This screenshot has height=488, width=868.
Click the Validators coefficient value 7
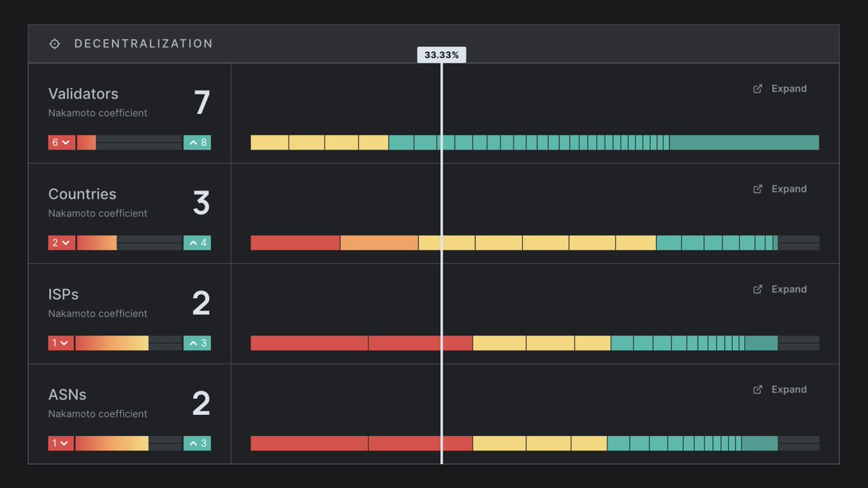click(202, 103)
